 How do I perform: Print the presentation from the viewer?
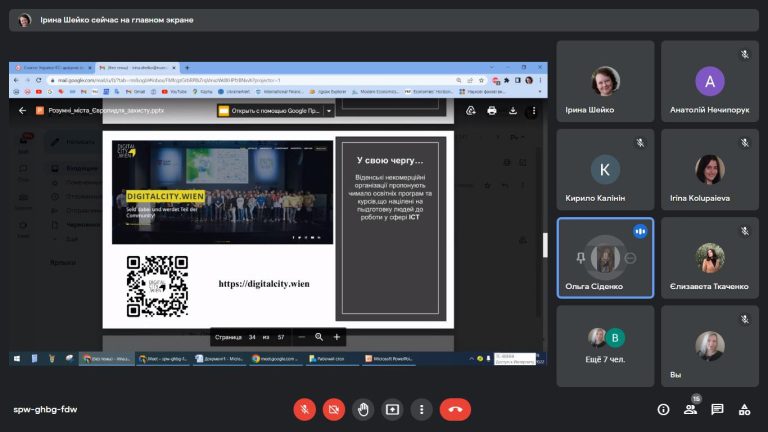point(492,111)
